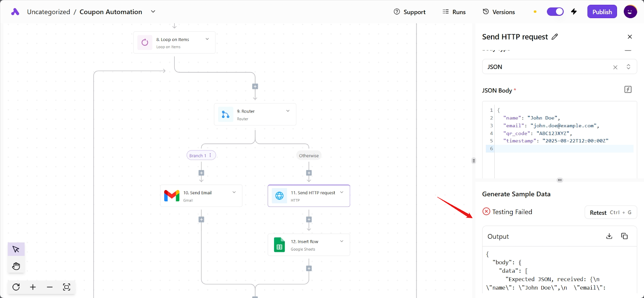Image resolution: width=644 pixels, height=298 pixels.
Task: Select the Gmail Send Email step icon
Action: (x=172, y=196)
